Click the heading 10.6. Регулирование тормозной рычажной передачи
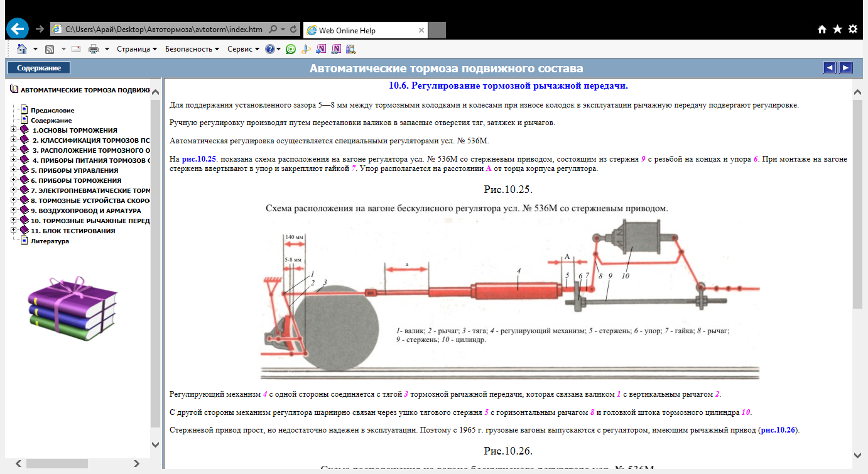The image size is (868, 474). click(509, 85)
